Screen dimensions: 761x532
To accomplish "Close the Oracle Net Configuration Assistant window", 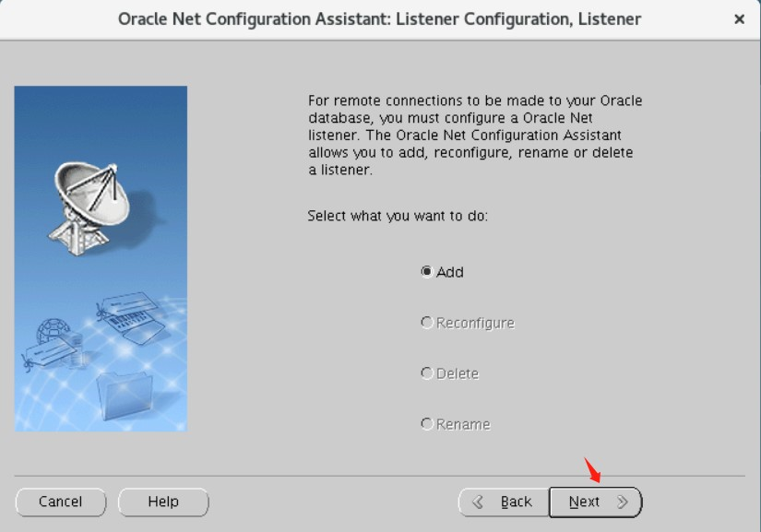I will [739, 19].
